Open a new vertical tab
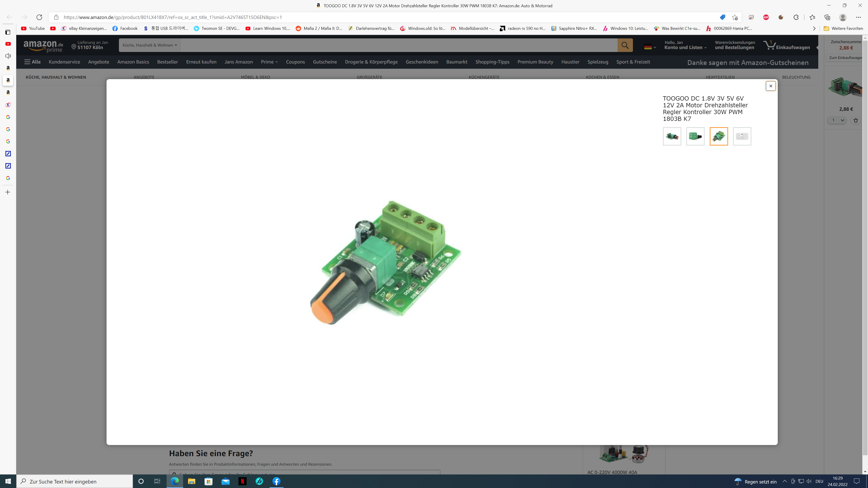The height and width of the screenshot is (488, 868). coord(8,192)
